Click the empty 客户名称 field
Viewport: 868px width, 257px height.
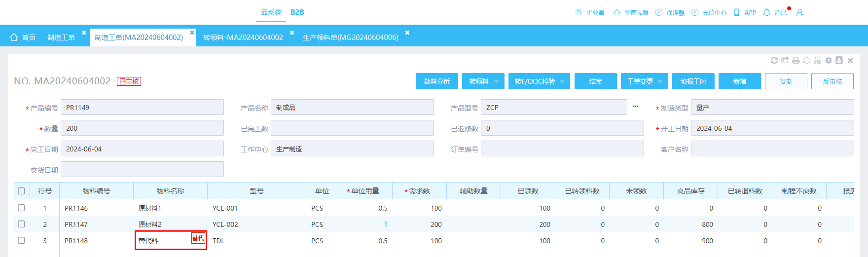(x=772, y=148)
